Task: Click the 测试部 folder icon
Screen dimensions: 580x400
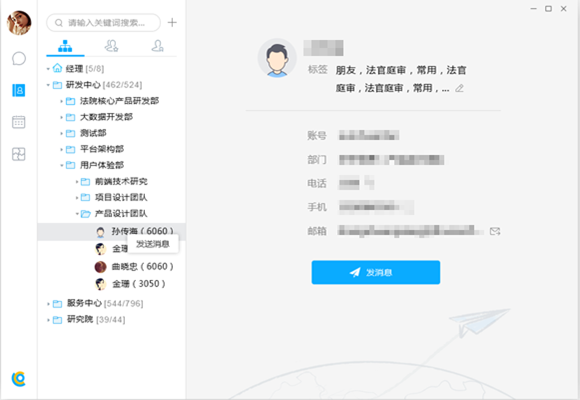Action: (70, 133)
